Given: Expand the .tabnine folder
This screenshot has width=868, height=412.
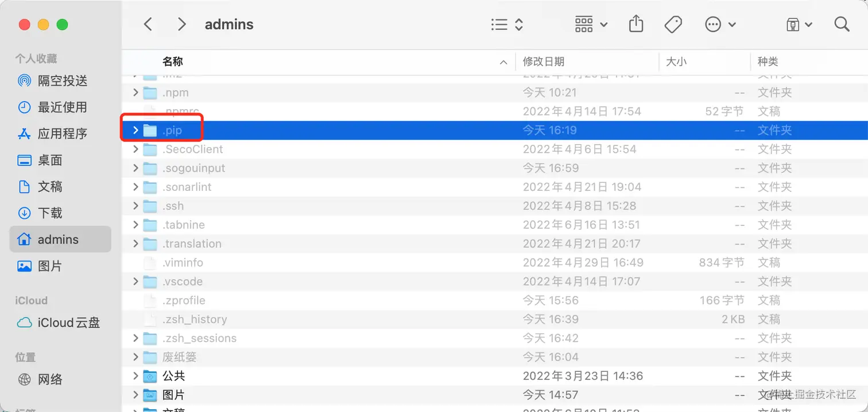Looking at the screenshot, I should click(x=135, y=225).
